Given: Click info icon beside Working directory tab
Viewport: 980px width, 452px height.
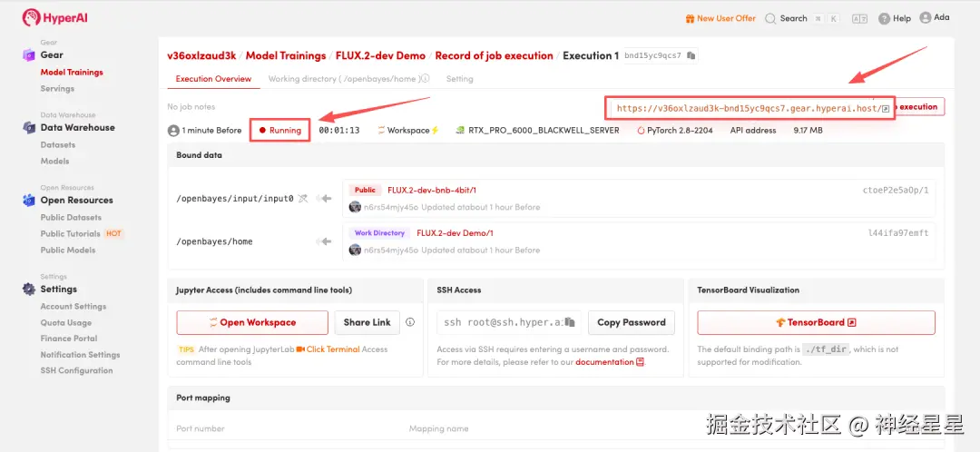Looking at the screenshot, I should [425, 79].
